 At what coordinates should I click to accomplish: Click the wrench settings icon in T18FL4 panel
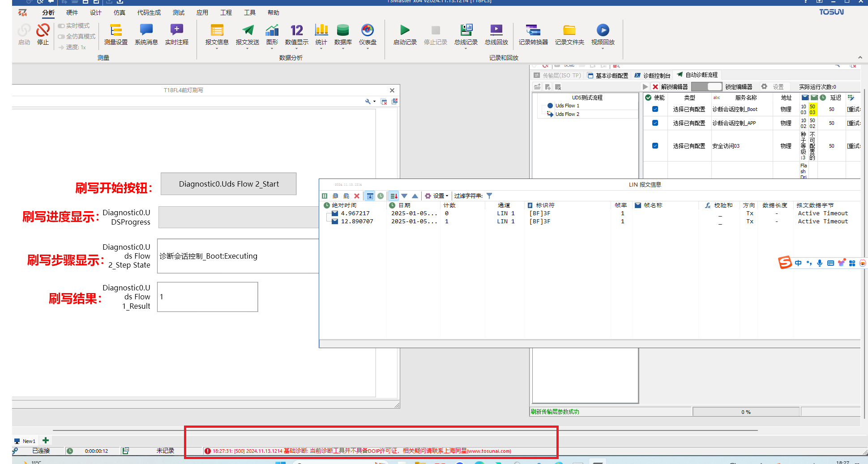[368, 102]
